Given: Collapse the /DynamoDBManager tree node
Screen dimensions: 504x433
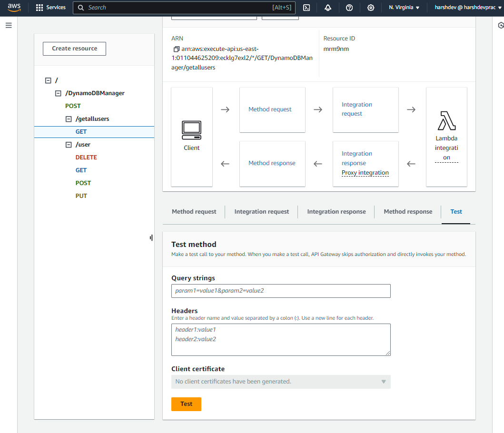Looking at the screenshot, I should [x=58, y=93].
